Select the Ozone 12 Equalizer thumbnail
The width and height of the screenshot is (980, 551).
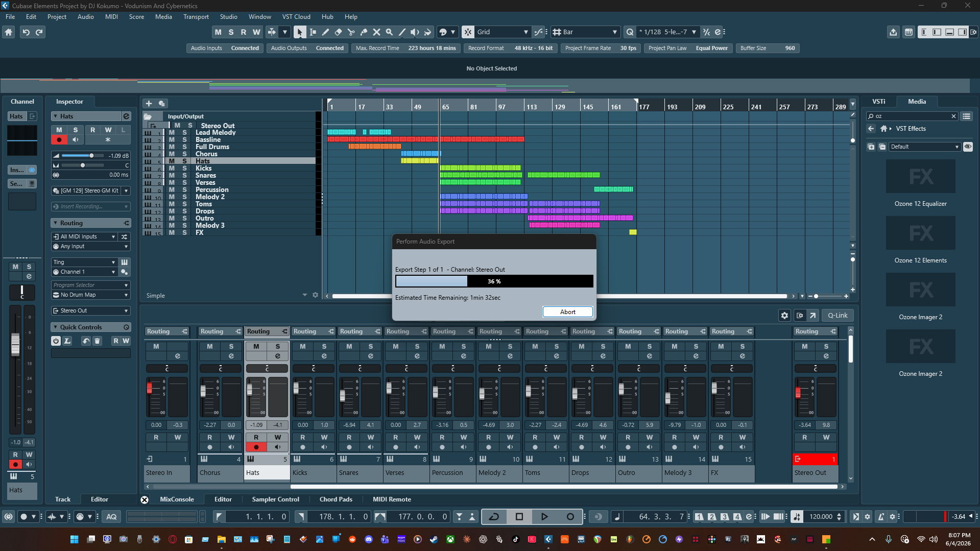(920, 176)
